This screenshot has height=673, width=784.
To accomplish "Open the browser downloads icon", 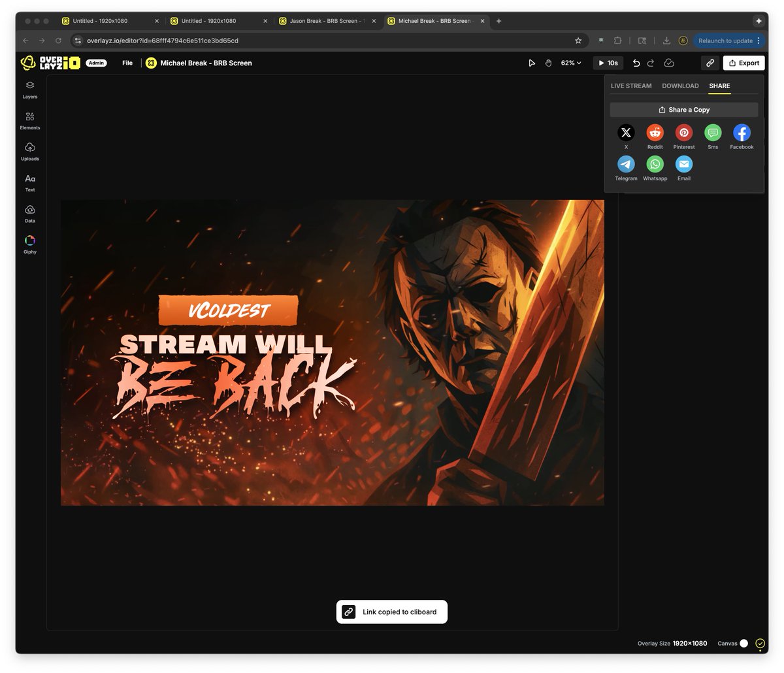I will tap(666, 41).
